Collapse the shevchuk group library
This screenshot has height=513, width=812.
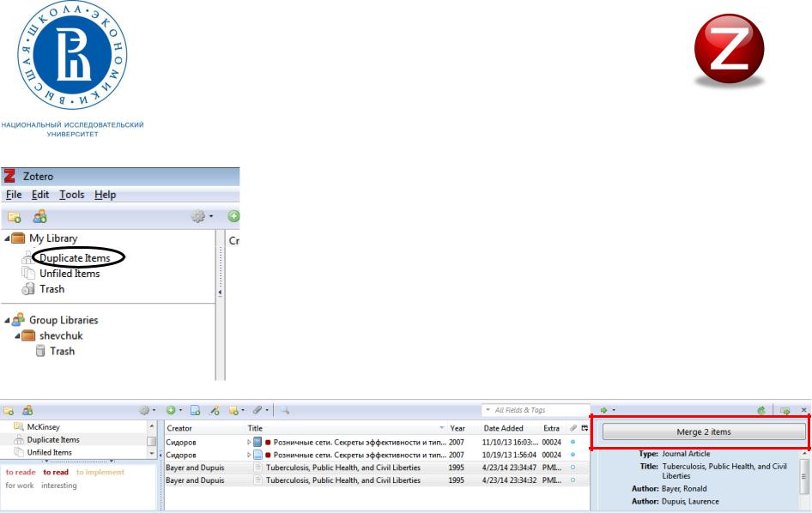point(17,336)
